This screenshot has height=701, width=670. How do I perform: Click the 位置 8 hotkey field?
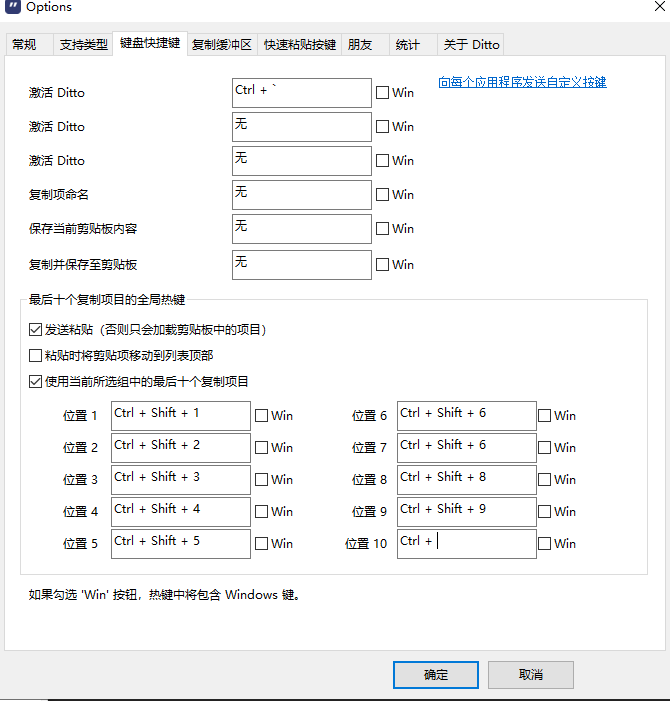click(467, 480)
